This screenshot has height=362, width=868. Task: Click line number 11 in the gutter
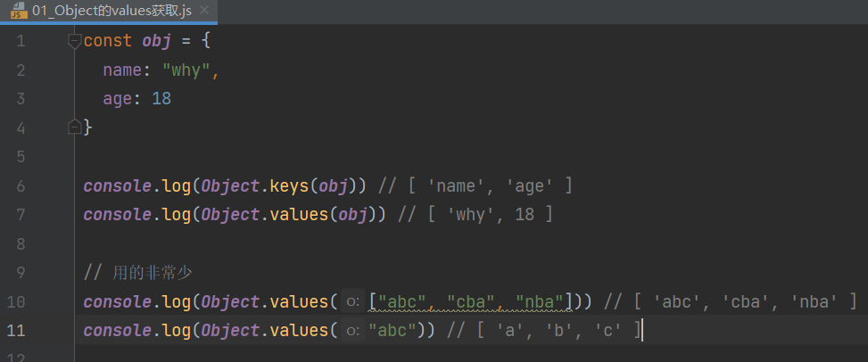coord(16,331)
